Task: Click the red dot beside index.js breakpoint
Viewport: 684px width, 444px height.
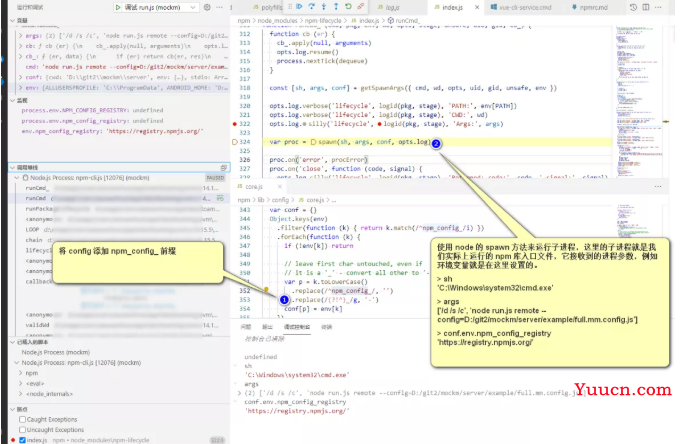Action: (x=13, y=440)
